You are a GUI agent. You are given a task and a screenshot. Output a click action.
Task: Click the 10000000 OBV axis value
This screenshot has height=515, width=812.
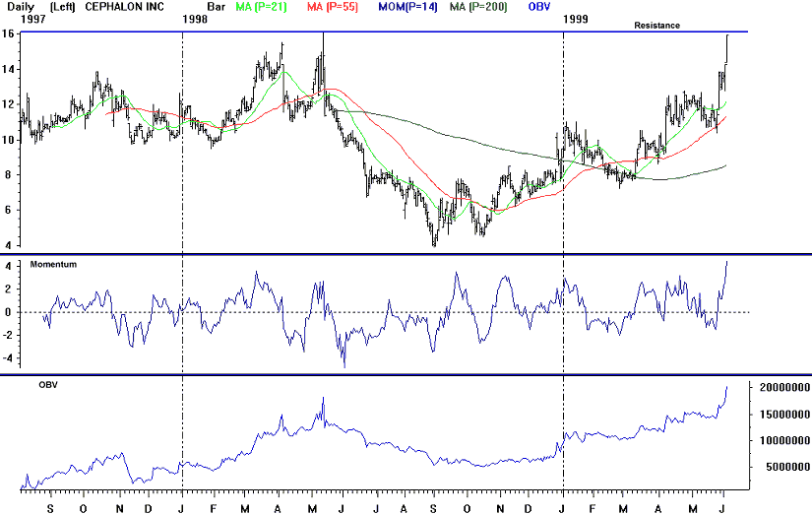click(x=784, y=441)
